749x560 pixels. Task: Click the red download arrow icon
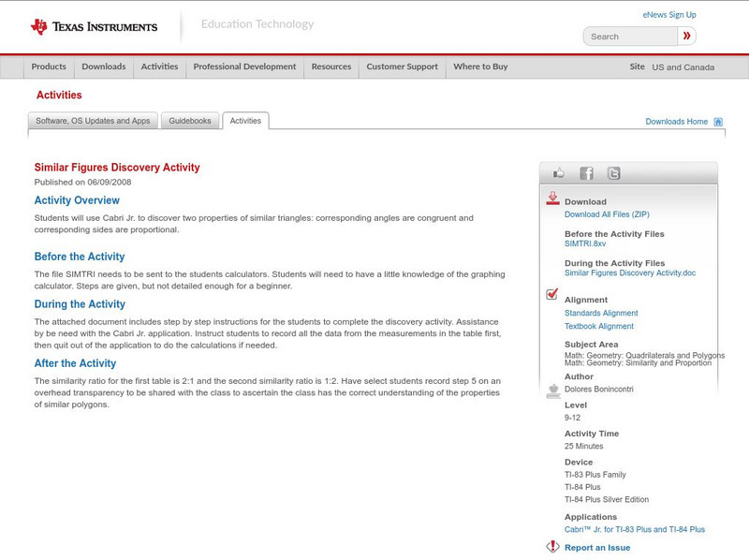pos(552,199)
